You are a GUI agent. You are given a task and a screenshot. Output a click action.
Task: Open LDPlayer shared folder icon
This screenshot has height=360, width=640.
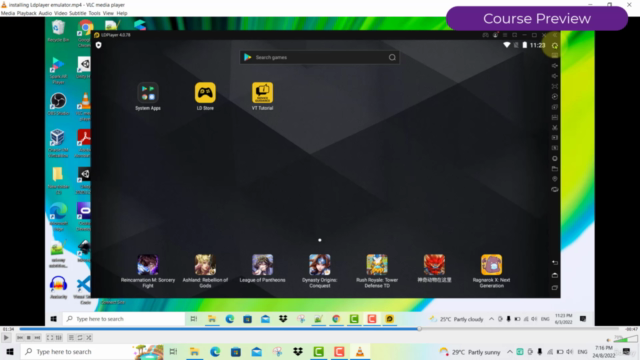coord(555,169)
